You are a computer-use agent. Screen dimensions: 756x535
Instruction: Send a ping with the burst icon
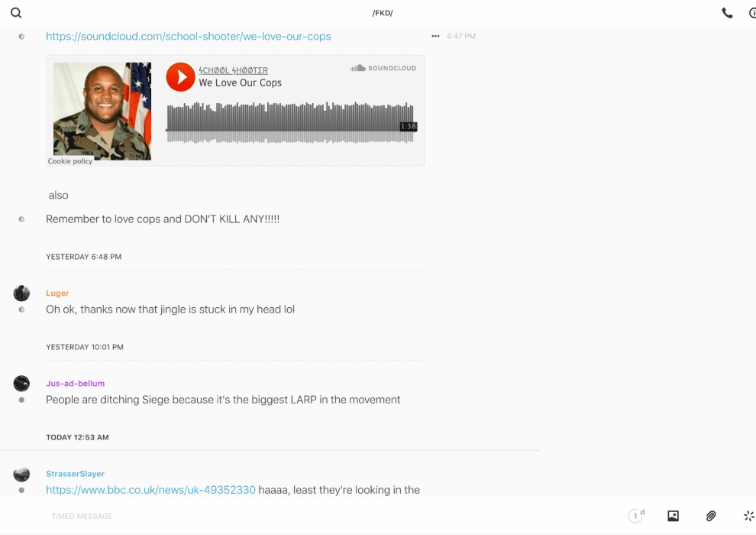749,516
